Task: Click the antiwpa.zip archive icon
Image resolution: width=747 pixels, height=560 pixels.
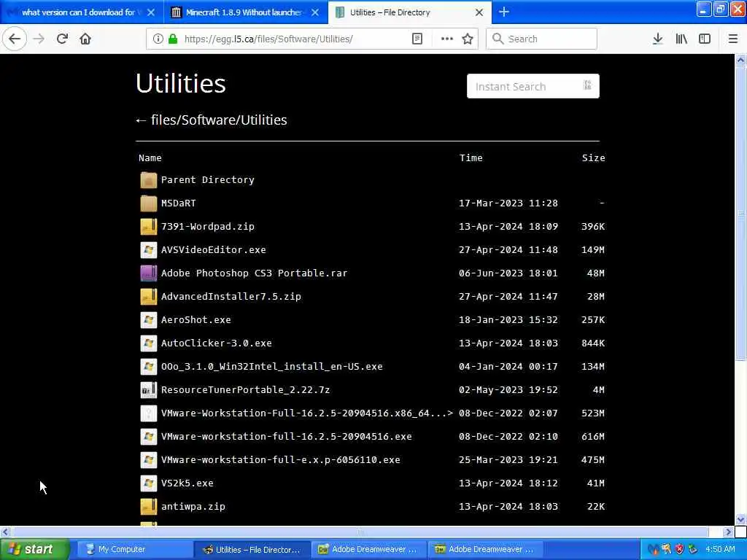Action: [149, 507]
